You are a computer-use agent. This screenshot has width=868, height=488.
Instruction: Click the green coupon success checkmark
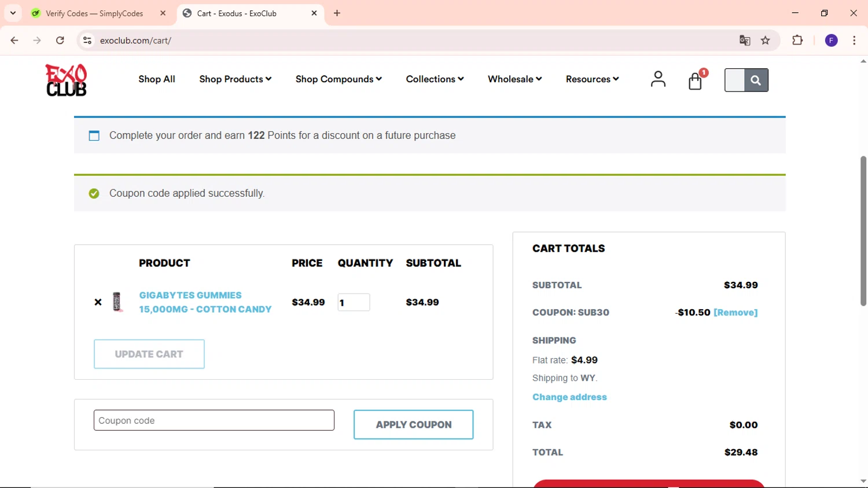coord(94,193)
